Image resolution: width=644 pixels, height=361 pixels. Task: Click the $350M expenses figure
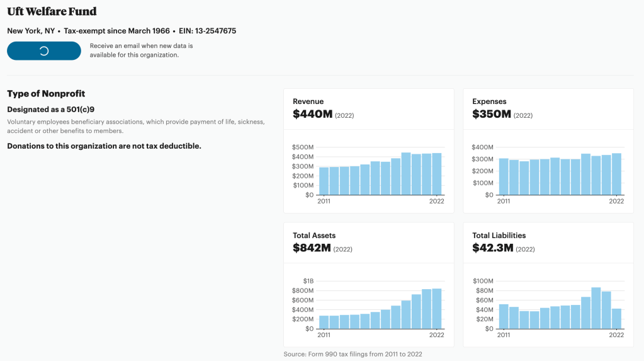tap(492, 114)
